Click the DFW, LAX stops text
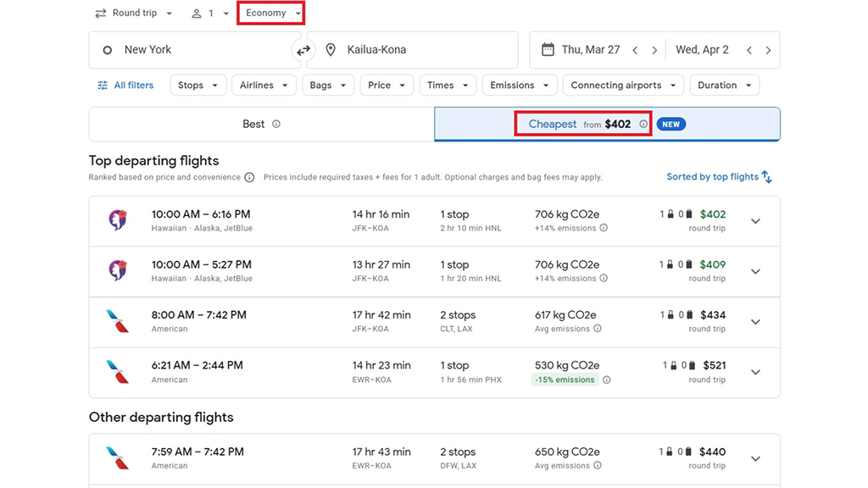 coord(459,465)
